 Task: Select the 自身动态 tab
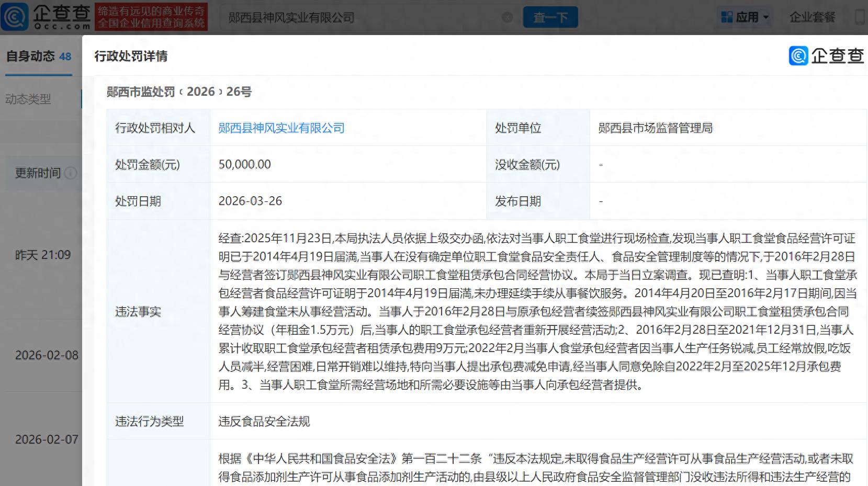(30, 56)
